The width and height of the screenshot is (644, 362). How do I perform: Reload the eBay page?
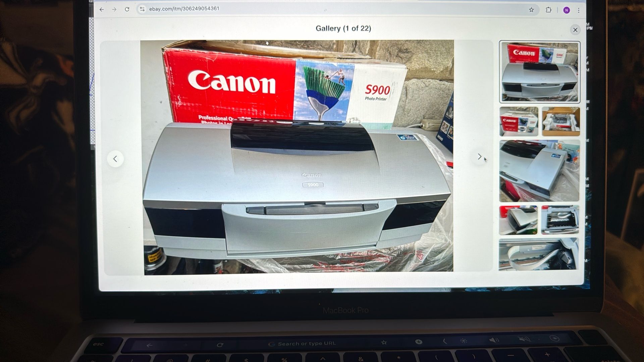(x=127, y=9)
